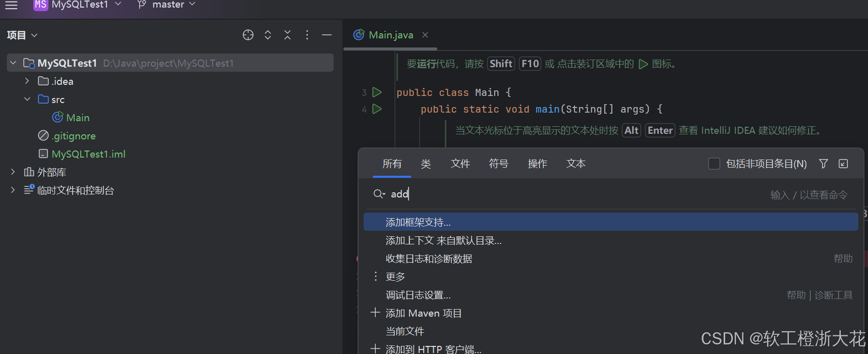Select the .gitignore file

pos(74,136)
